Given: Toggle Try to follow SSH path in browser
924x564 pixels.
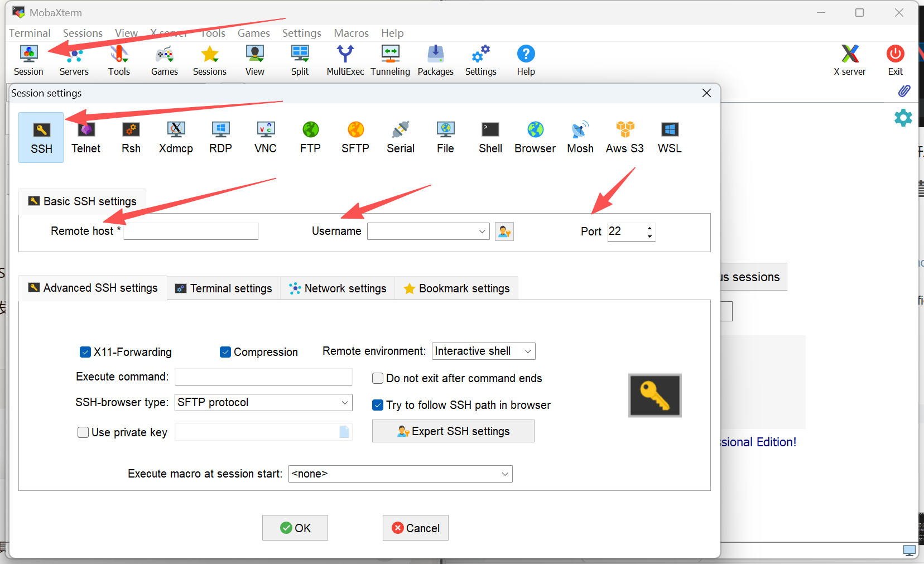Looking at the screenshot, I should click(x=378, y=405).
